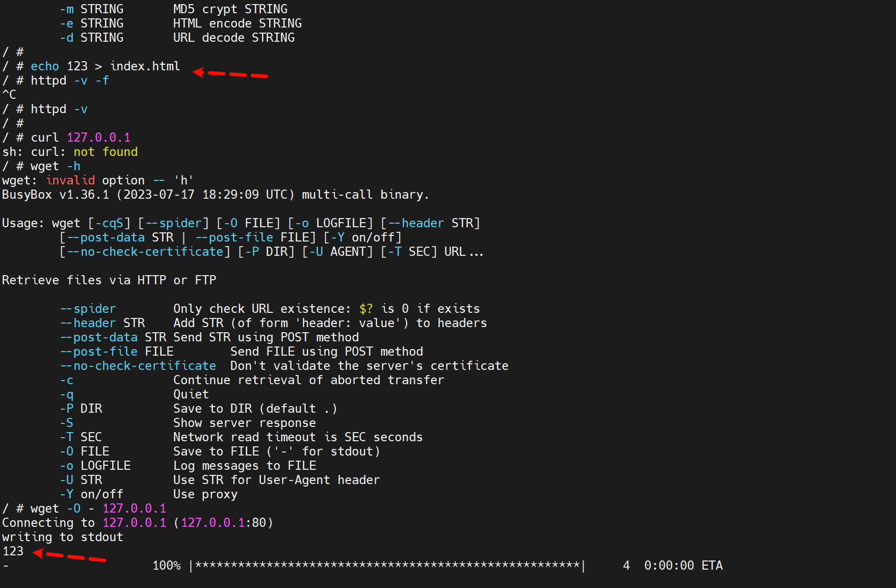Select the yellow "not found" error text
Screen dimensions: 896x588
106,152
